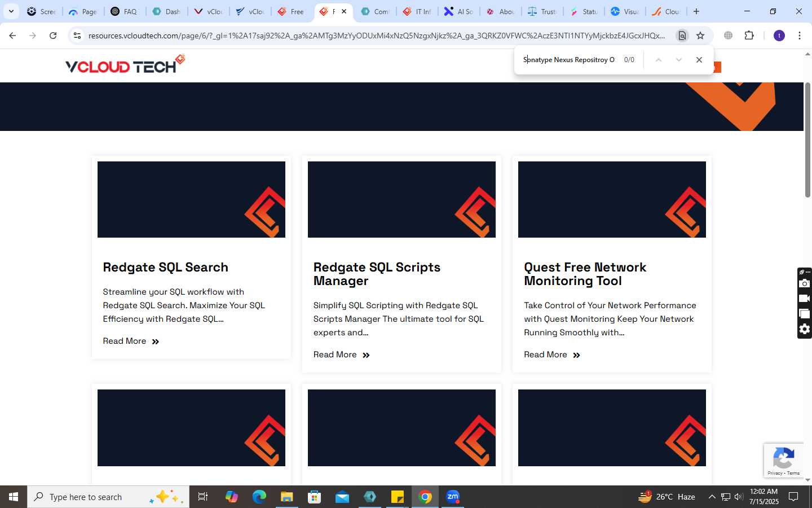Open the 26°C Haze weather widget

[x=667, y=497]
